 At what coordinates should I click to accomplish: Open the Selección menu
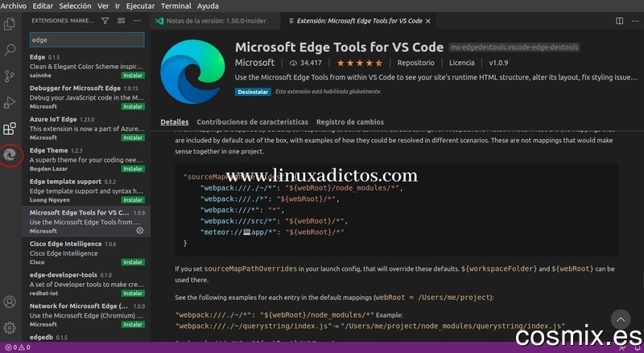pyautogui.click(x=75, y=6)
